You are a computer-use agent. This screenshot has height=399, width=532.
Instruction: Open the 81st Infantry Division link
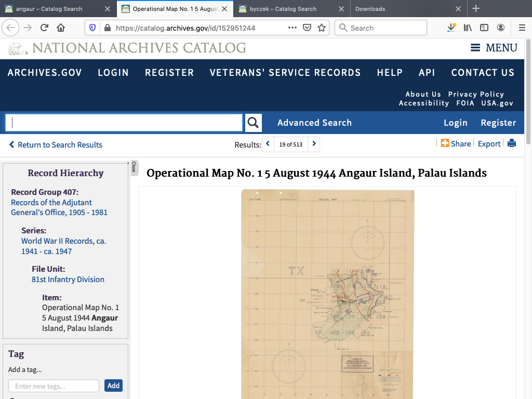coord(68,280)
